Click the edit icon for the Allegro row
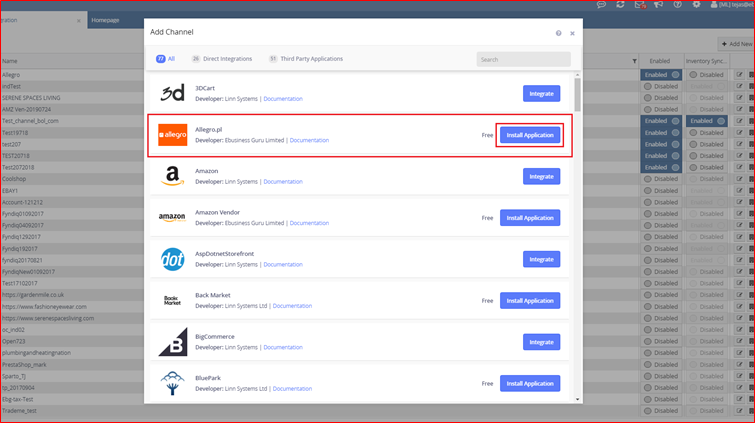This screenshot has width=755, height=423. [x=739, y=75]
